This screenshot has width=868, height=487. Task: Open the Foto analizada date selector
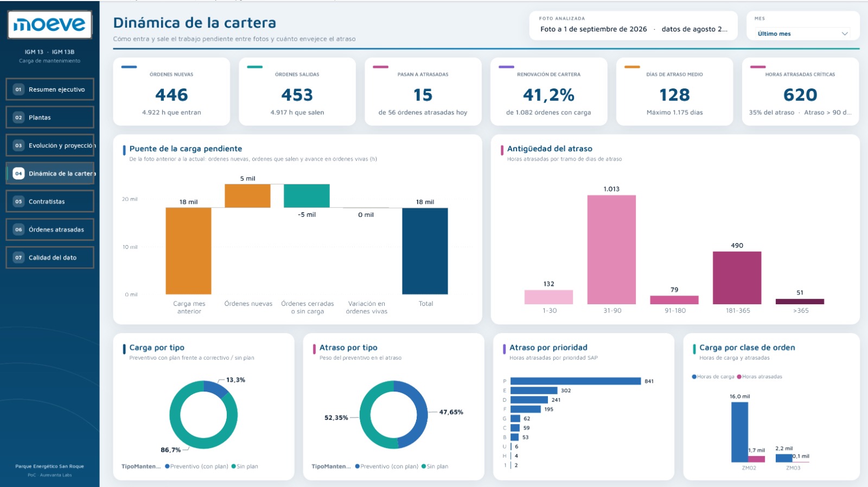tap(633, 25)
